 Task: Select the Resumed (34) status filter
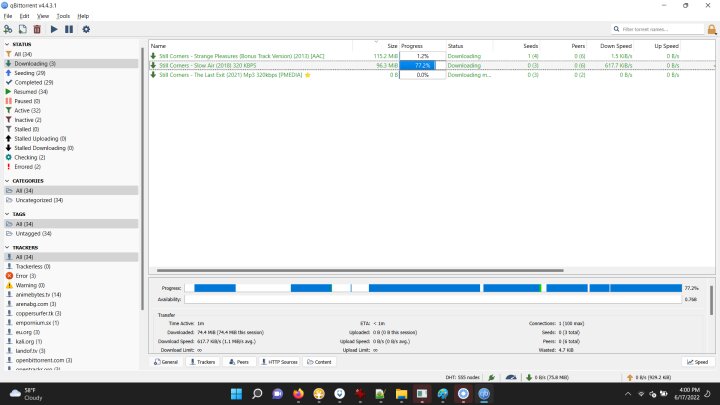71,92
